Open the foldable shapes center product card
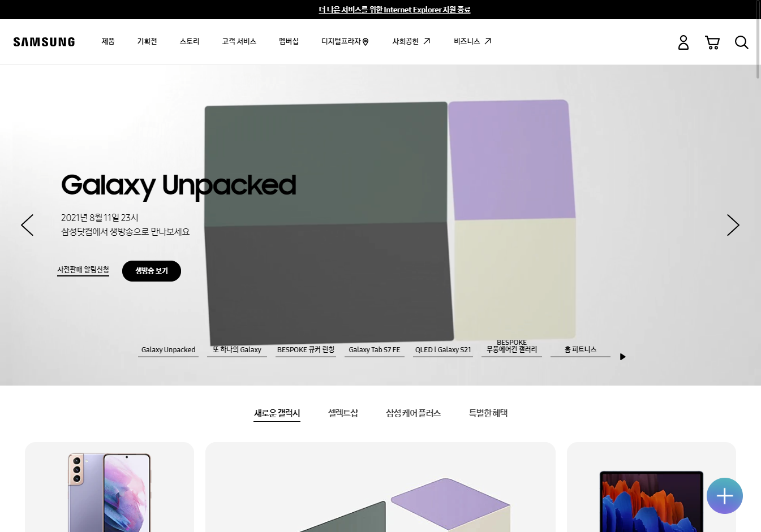 pos(380,487)
